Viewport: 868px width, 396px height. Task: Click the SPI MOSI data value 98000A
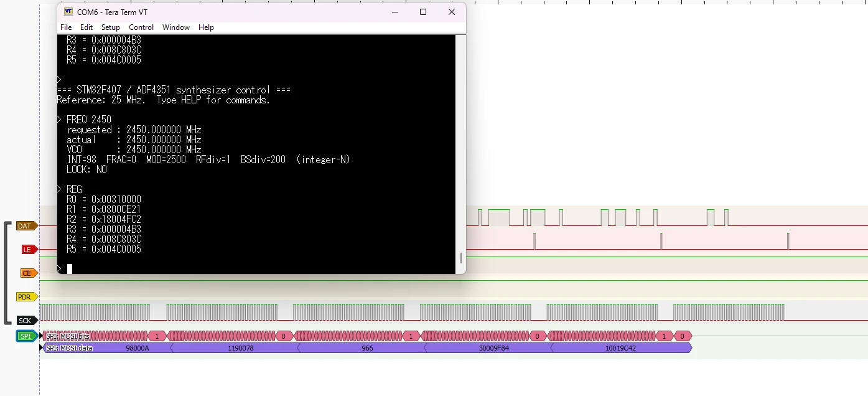click(x=138, y=348)
